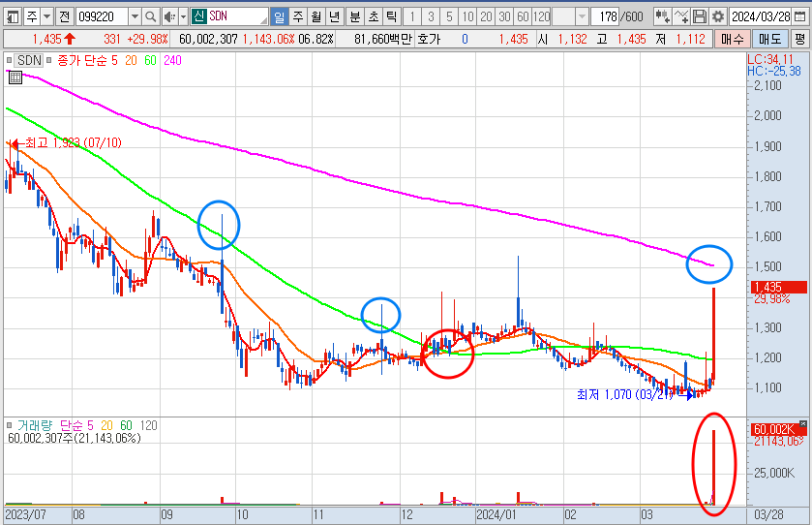Viewport: 812px width, 525px height.
Task: Select the 10 period interval button
Action: (467, 16)
